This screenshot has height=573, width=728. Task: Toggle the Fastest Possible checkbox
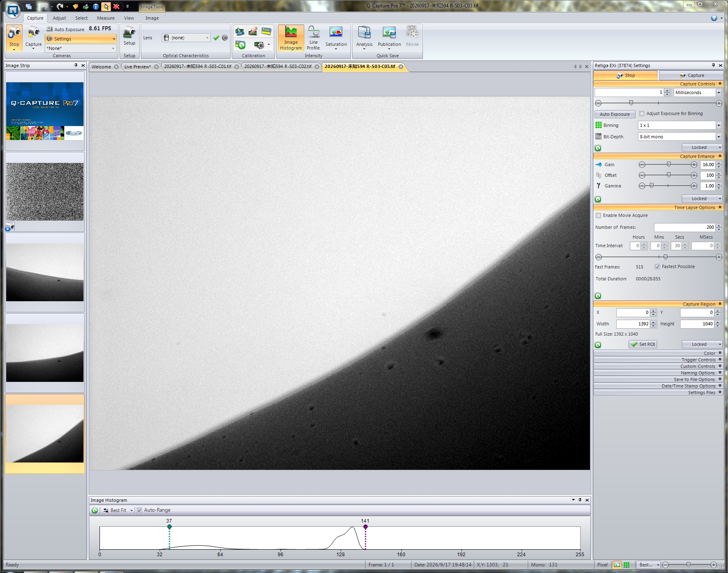(657, 267)
